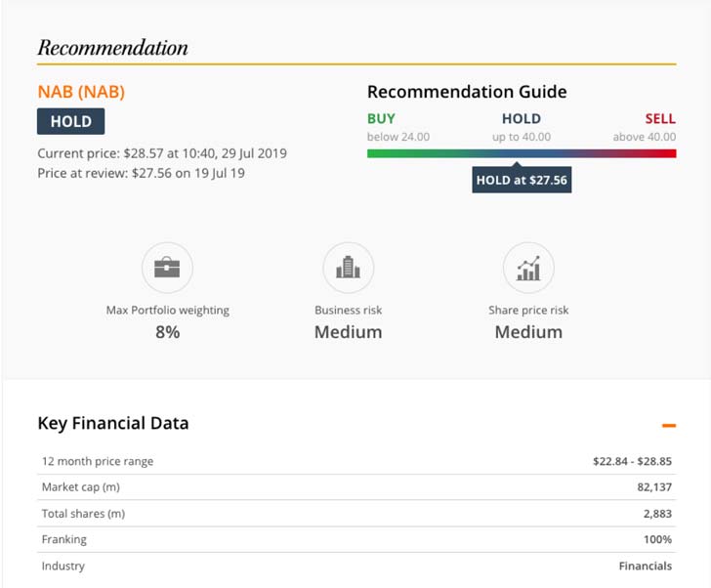Collapse the Key Financial Data section

pos(669,425)
